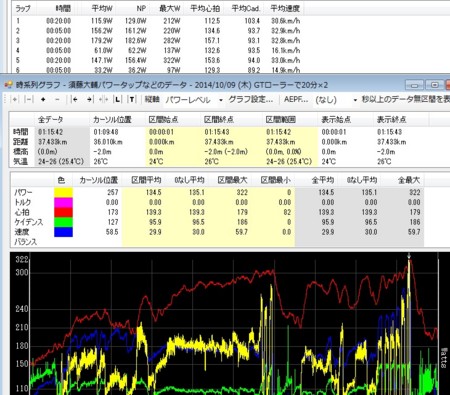Open the (なし) dropdown next to AEPF

pos(336,100)
